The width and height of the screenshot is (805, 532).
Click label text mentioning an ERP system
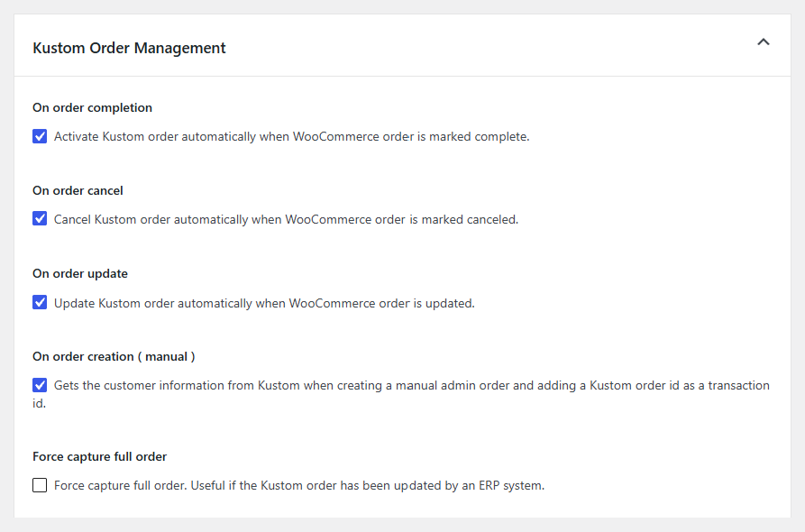click(299, 485)
